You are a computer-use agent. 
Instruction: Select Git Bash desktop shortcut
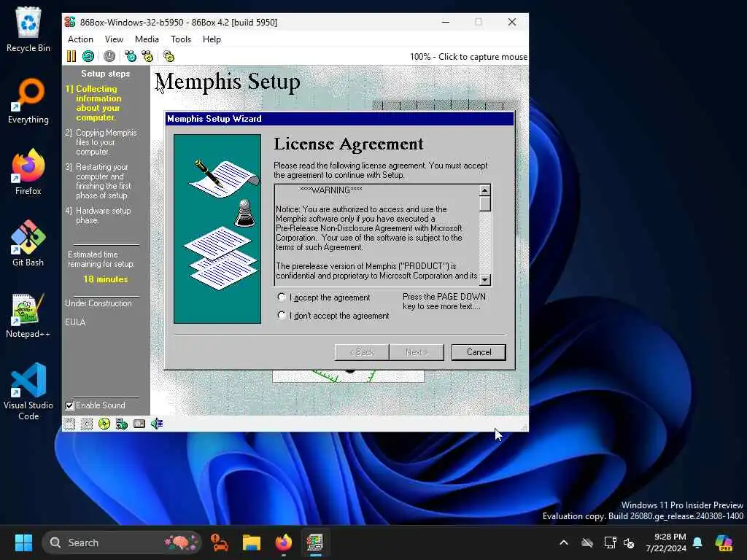pos(28,244)
